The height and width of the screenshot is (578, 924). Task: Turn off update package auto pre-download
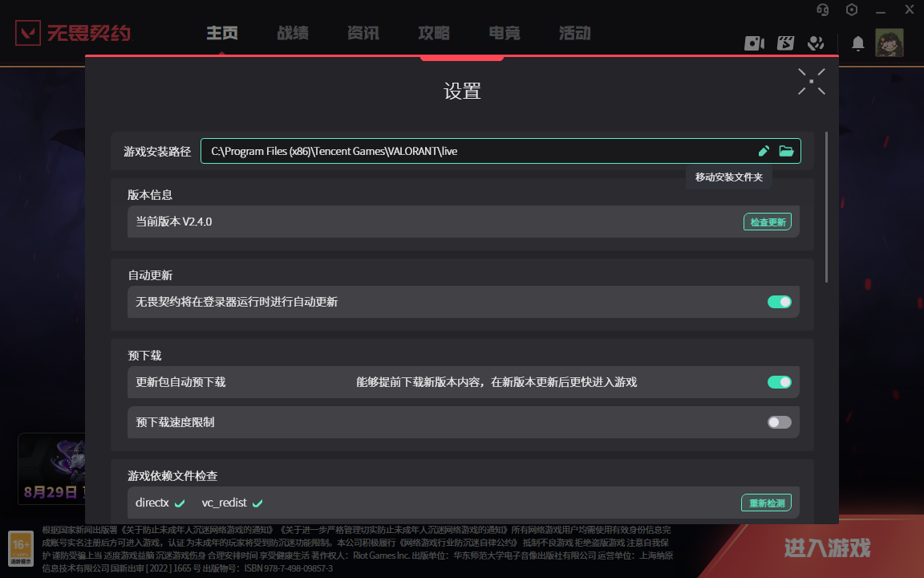(780, 382)
